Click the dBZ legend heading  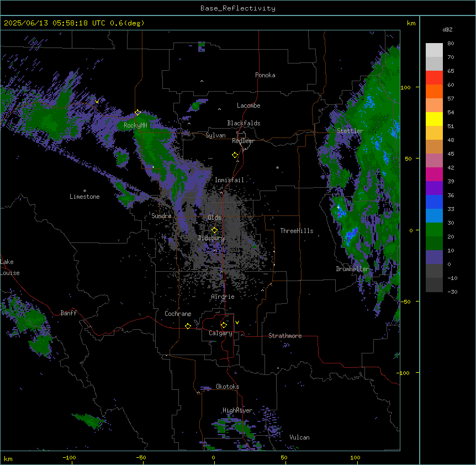pyautogui.click(x=447, y=29)
